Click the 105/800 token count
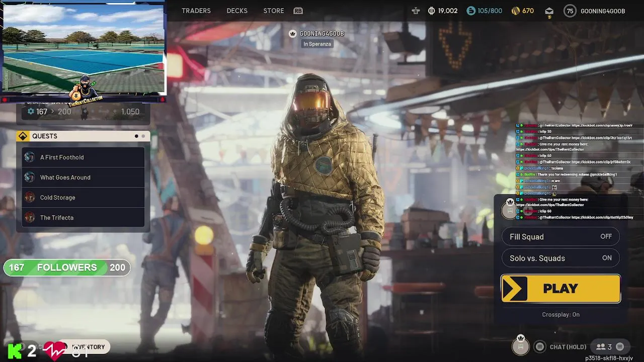 490,11
